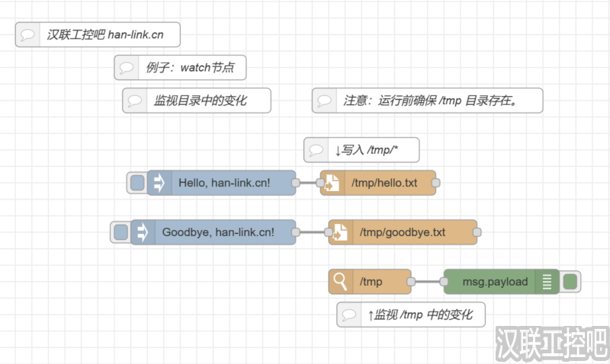Click the list icon on msg.payload debug node
Viewport: 610px width, 364px height.
pos(547,282)
